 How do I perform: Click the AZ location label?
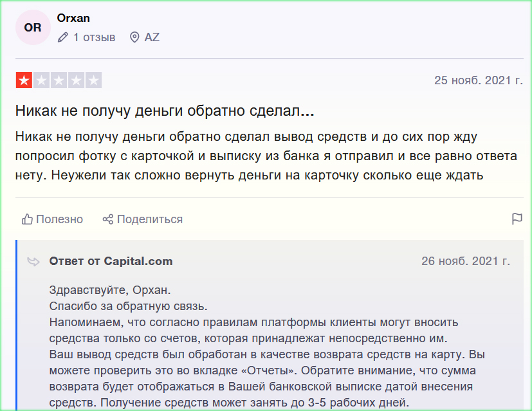pos(151,37)
